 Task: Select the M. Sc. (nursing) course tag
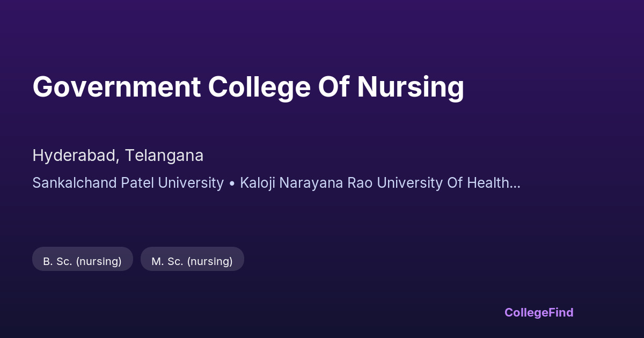(x=192, y=261)
